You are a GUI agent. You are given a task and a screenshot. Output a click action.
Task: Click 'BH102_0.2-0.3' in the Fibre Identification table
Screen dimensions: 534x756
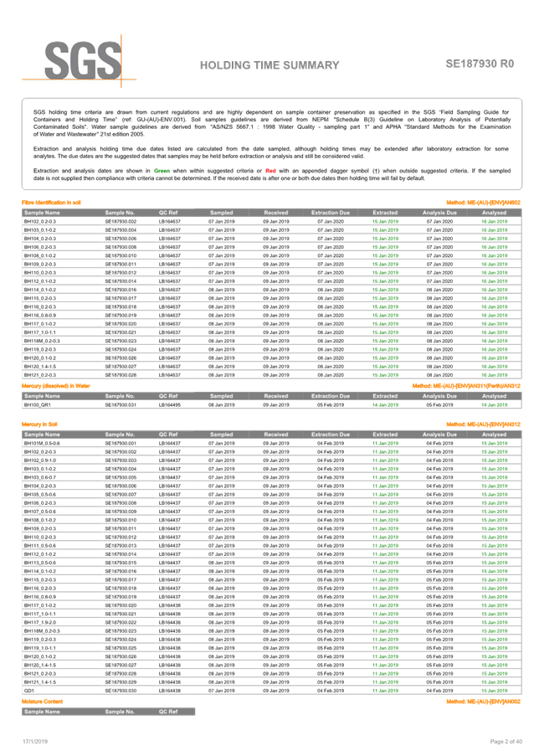(x=40, y=222)
